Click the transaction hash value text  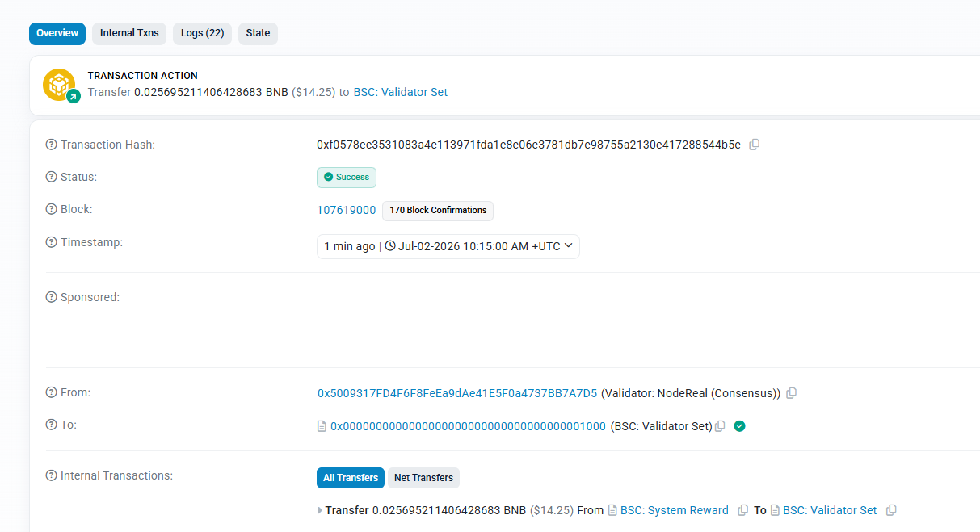528,145
